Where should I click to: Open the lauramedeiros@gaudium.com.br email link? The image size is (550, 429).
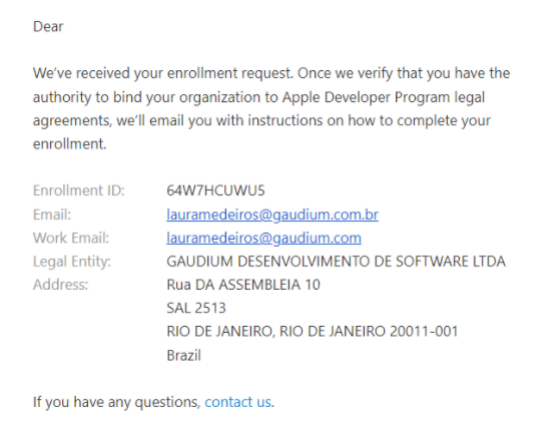272,215
